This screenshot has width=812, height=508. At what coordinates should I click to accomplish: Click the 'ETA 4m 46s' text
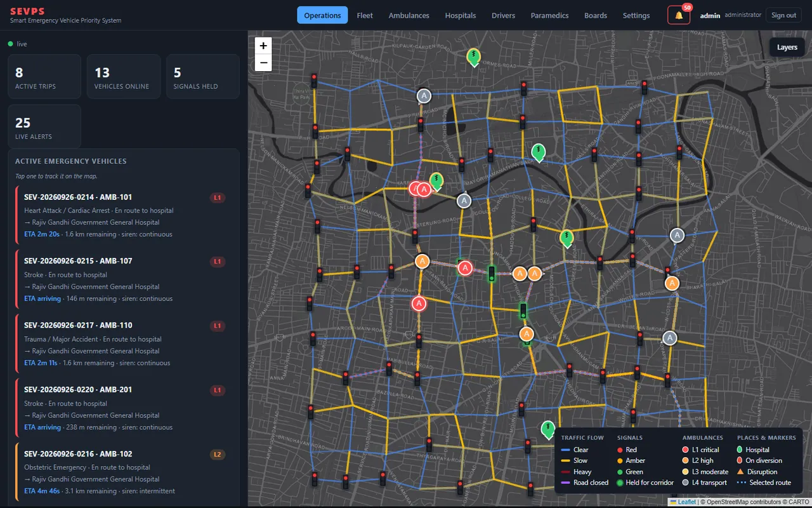coord(42,491)
